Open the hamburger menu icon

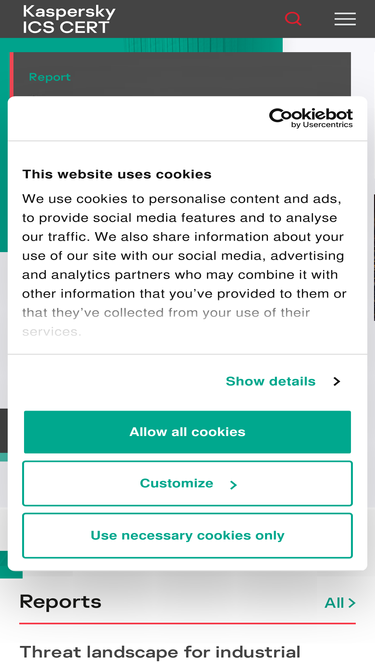[345, 19]
